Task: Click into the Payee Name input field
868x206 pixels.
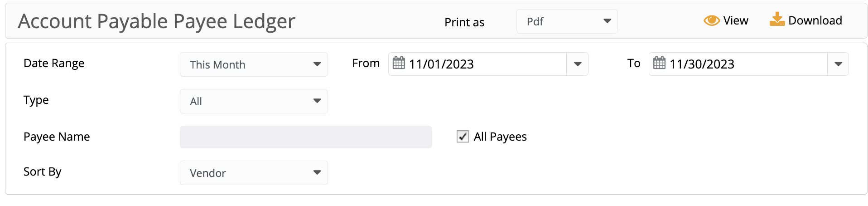Action: click(306, 137)
